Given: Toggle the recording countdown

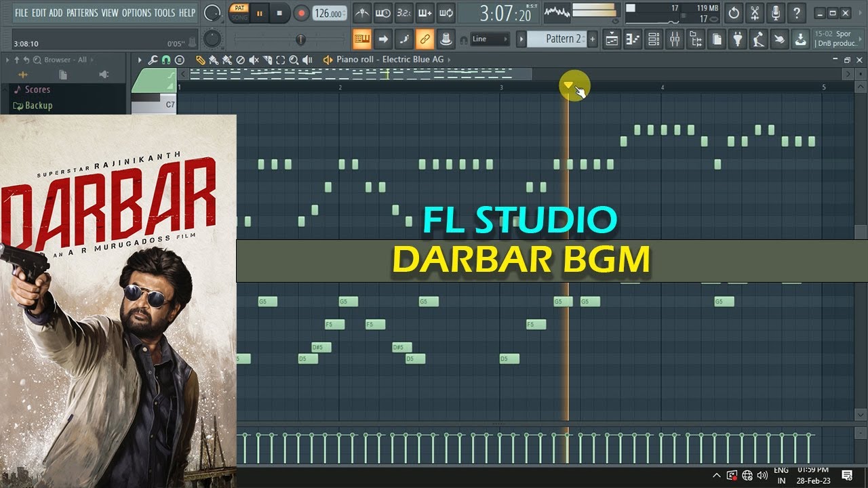Looking at the screenshot, I should (403, 13).
